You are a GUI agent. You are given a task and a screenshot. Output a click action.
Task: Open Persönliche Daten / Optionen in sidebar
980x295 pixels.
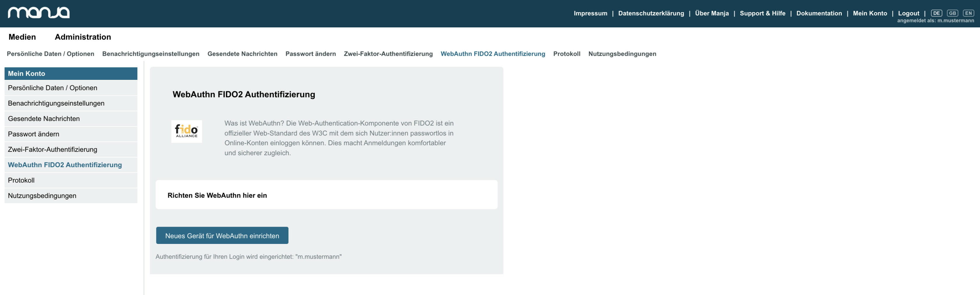click(71, 88)
